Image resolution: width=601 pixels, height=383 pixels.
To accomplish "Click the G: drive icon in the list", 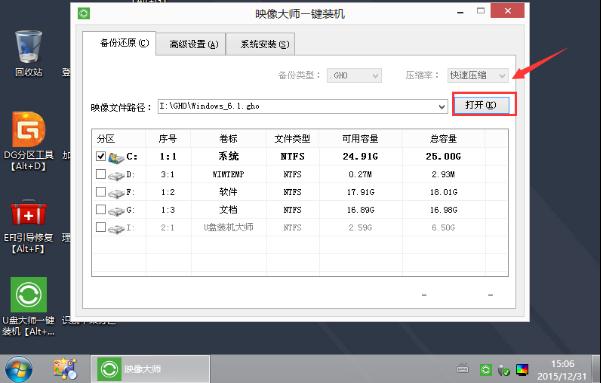I will click(116, 211).
